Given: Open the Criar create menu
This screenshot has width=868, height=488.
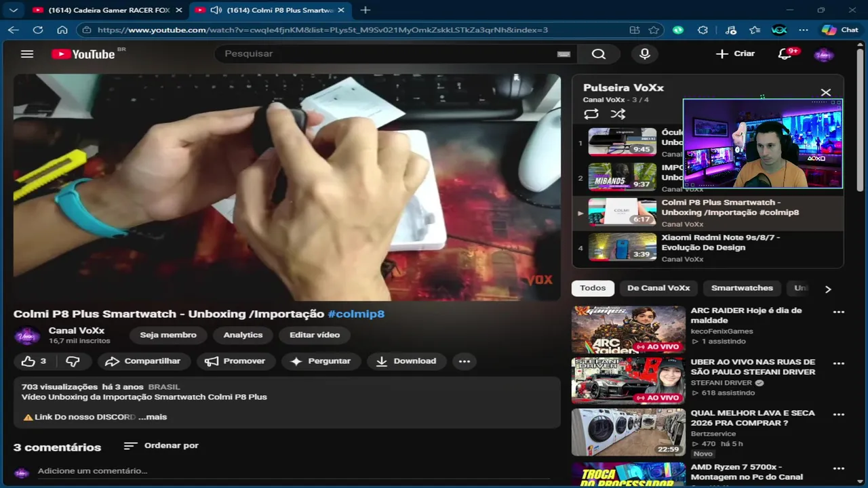Looking at the screenshot, I should coord(735,54).
